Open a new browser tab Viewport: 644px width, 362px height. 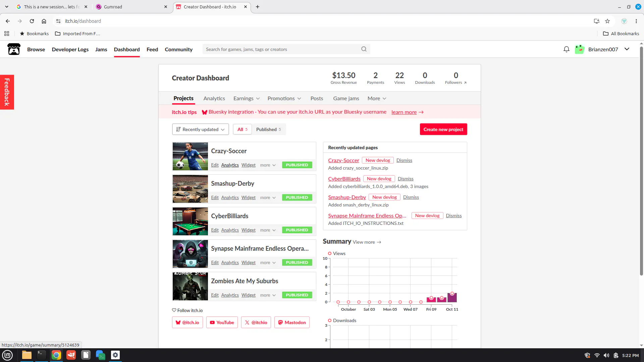(258, 7)
